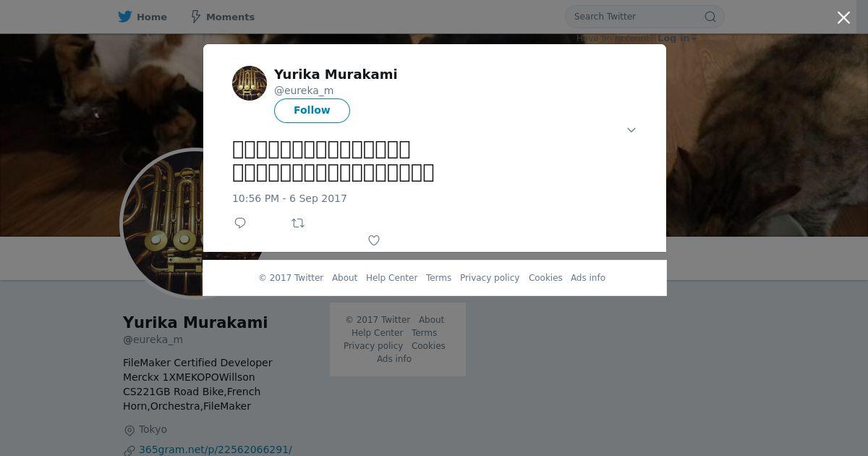
Task: Click the Cookies link in modal footer
Action: click(545, 278)
